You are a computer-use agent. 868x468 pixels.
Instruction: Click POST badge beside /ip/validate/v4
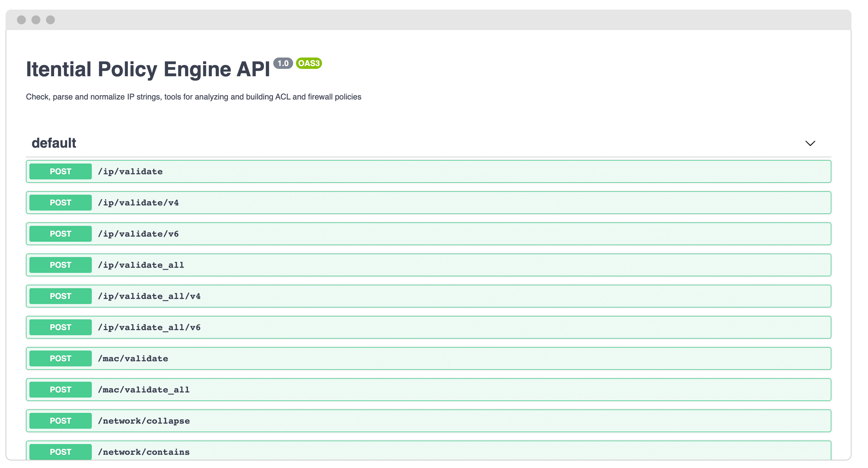[x=60, y=203]
